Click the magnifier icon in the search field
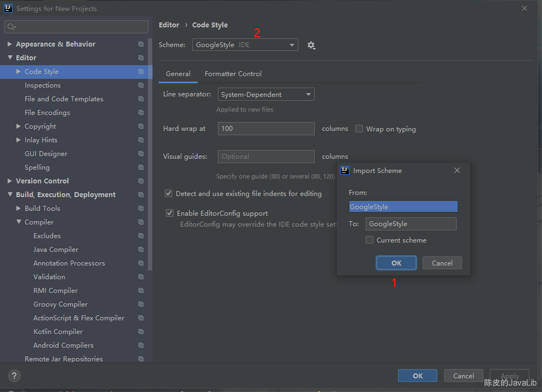The width and height of the screenshot is (542, 392). click(11, 26)
